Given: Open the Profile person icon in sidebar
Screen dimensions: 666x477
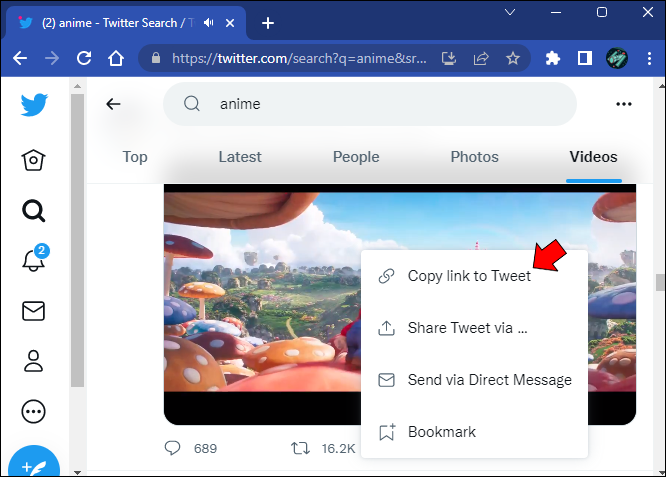Looking at the screenshot, I should click(33, 361).
